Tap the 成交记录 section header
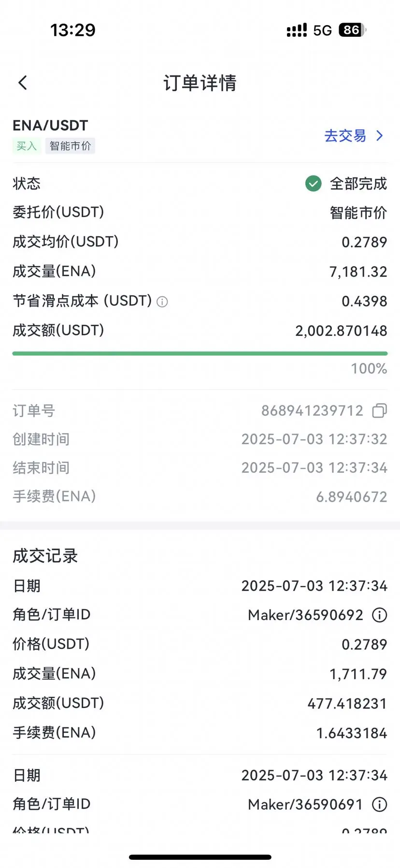The height and width of the screenshot is (868, 400). 45,556
